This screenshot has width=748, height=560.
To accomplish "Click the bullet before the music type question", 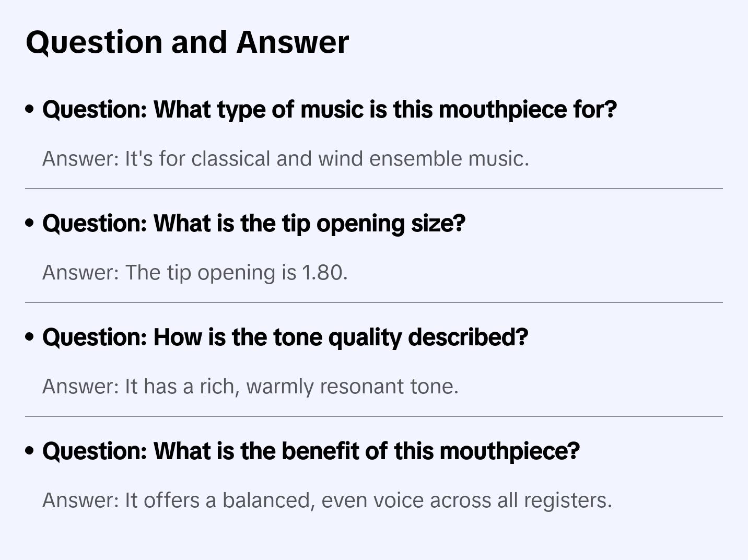I will tap(30, 110).
